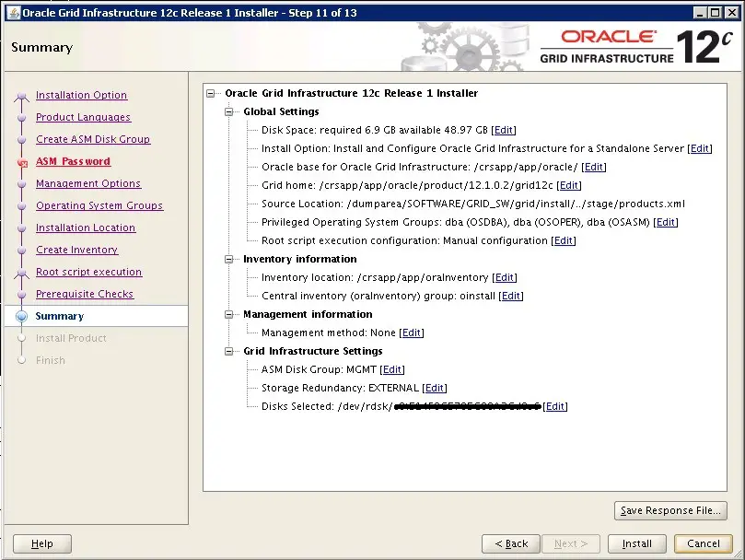Click the 'ASM Disk Group: MGMT' text
This screenshot has width=745, height=560.
tap(320, 370)
